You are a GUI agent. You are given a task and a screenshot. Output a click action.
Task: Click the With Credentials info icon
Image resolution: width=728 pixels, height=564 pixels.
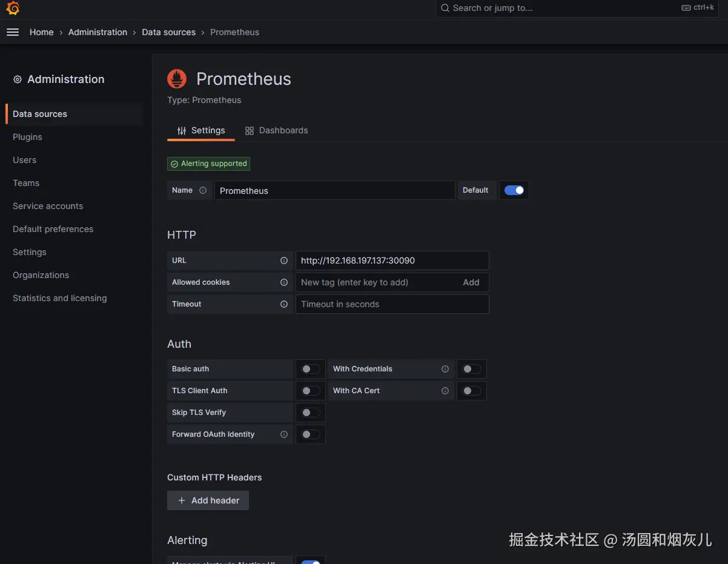[x=445, y=369]
